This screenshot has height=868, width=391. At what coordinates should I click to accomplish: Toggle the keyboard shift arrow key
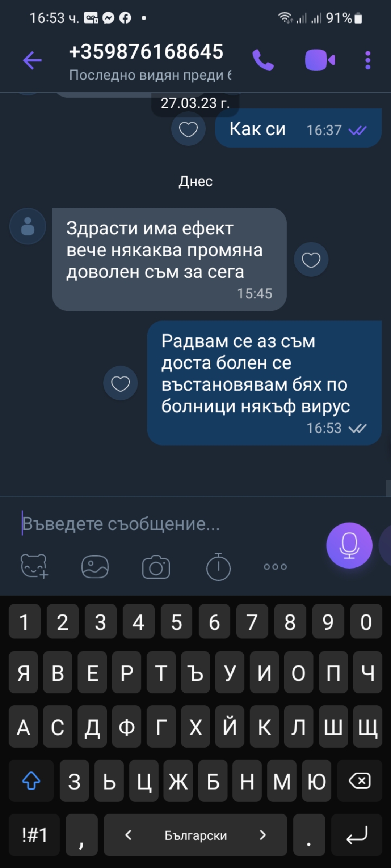(31, 780)
